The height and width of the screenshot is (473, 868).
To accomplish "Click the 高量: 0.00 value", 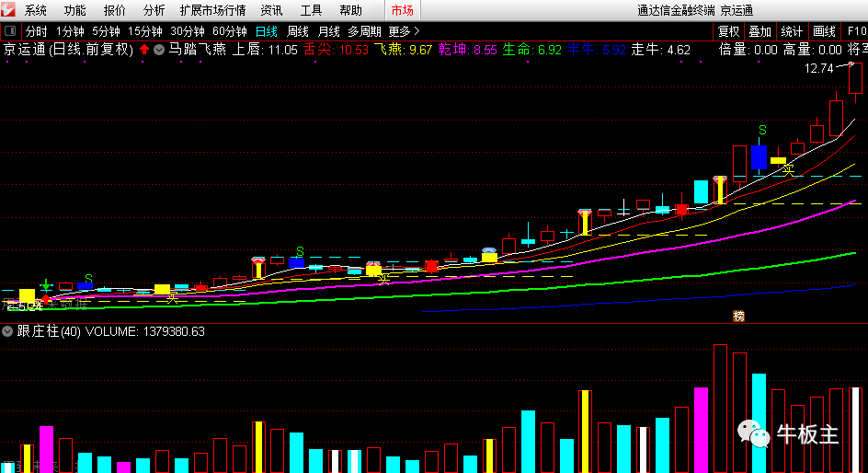I will [x=813, y=50].
